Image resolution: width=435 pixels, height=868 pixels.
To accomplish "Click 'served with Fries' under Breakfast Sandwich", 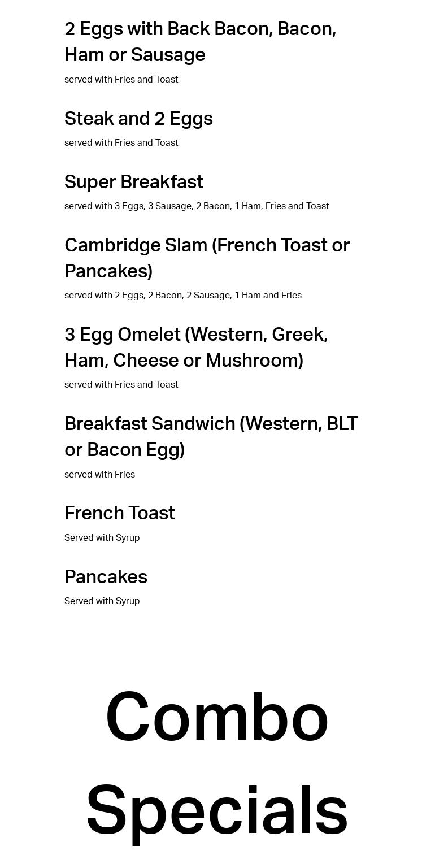I will (x=99, y=475).
